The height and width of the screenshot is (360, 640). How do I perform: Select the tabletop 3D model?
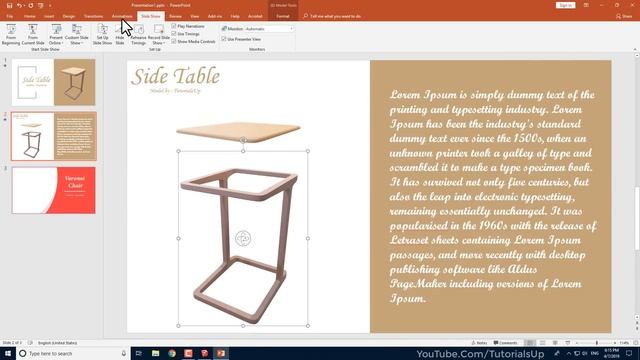point(238,132)
